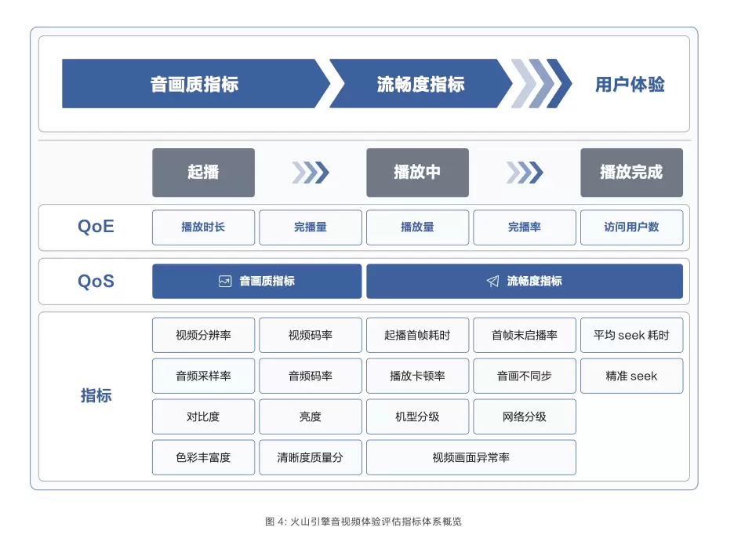The width and height of the screenshot is (734, 560).
Task: Click the 视频分辨率 metric cell
Action: [204, 335]
